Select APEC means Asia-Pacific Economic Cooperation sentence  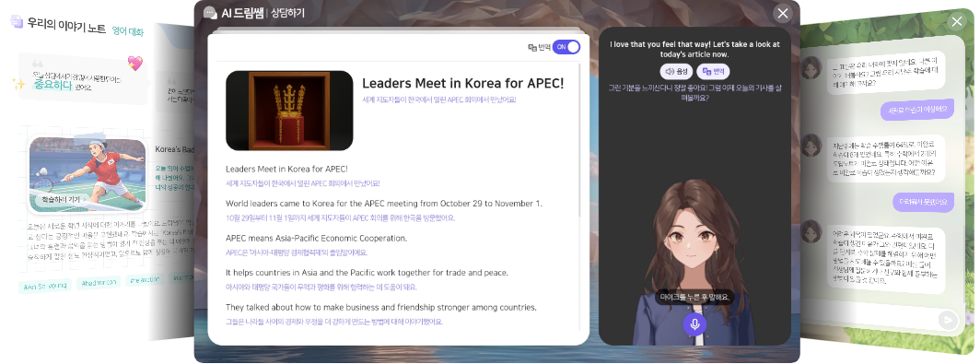pos(316,239)
